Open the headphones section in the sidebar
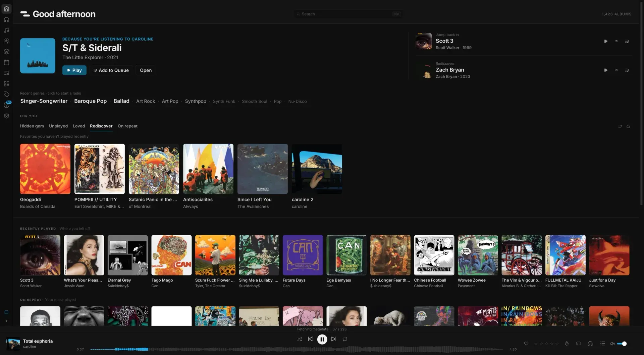 point(6,19)
